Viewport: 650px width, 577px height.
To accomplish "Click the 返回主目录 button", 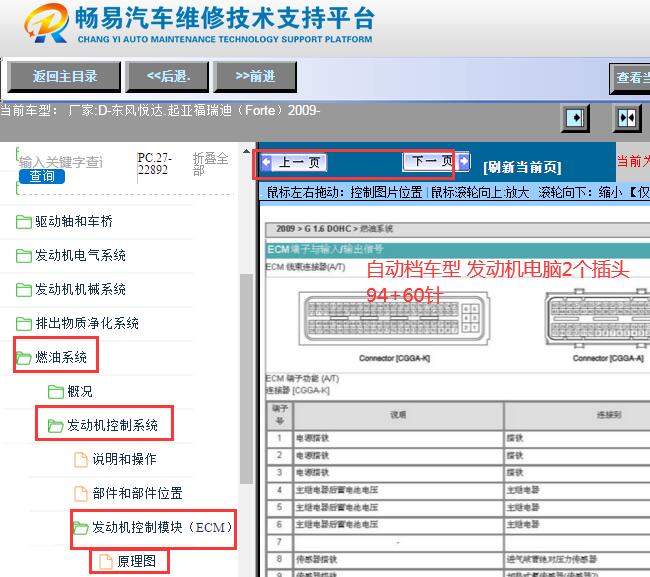I will 64,77.
